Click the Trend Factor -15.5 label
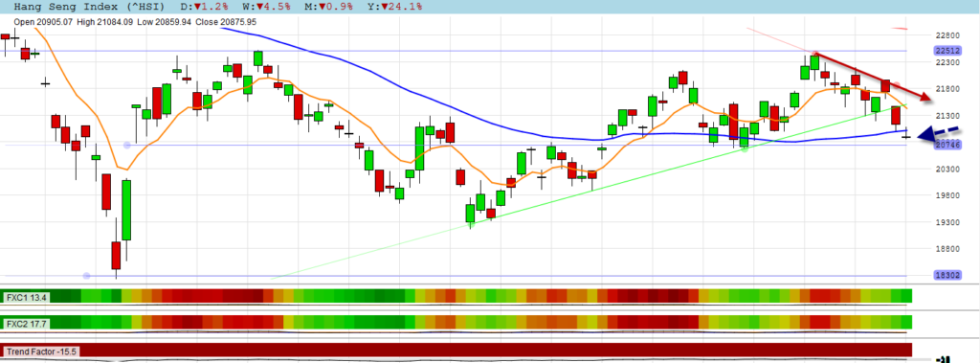Screen dimensions: 980x363 [40, 352]
